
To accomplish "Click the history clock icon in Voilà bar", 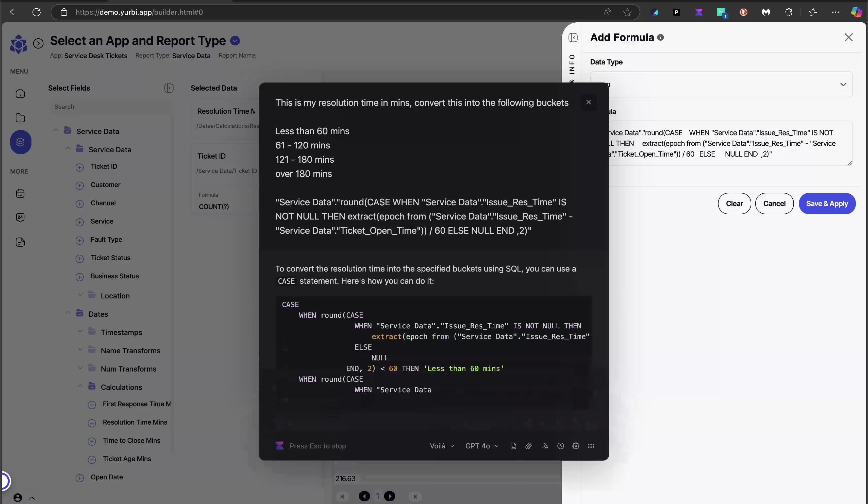I will coord(560,446).
